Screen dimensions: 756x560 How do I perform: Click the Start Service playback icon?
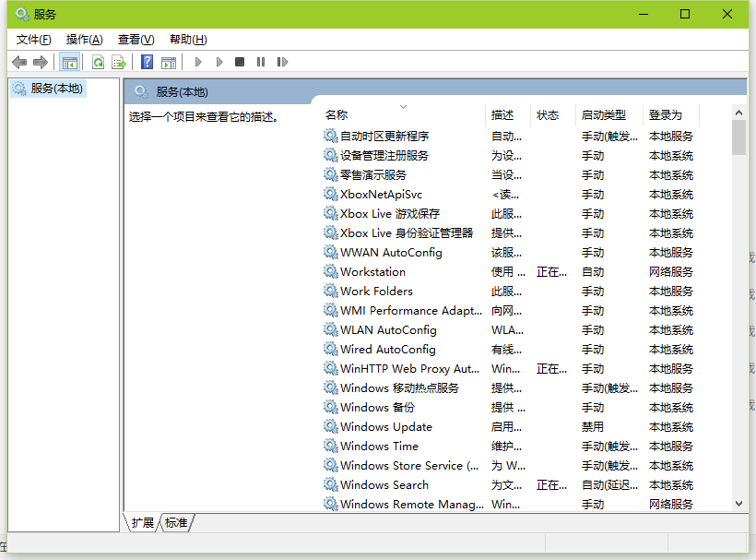tap(198, 61)
